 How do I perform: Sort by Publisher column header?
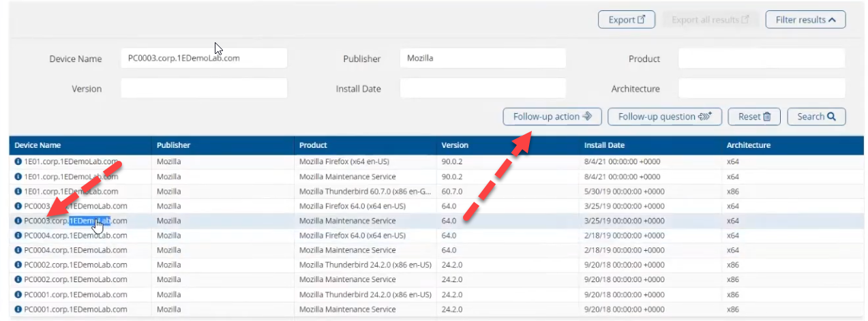173,145
